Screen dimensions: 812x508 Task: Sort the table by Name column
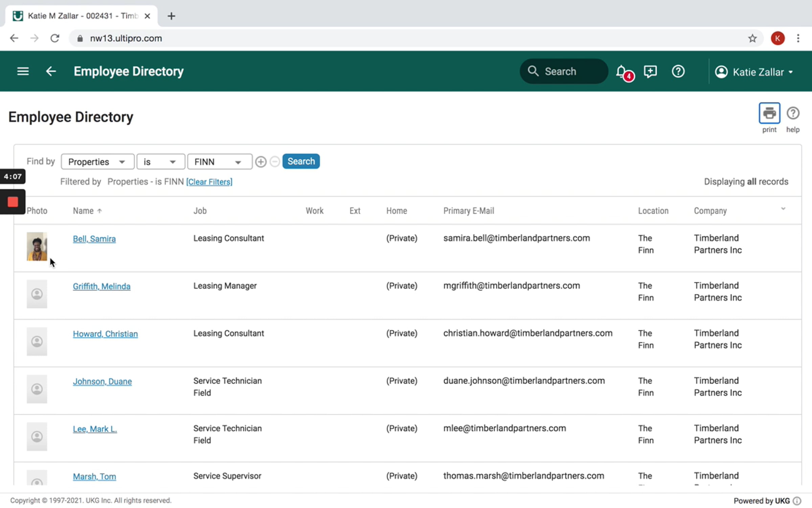(x=83, y=211)
